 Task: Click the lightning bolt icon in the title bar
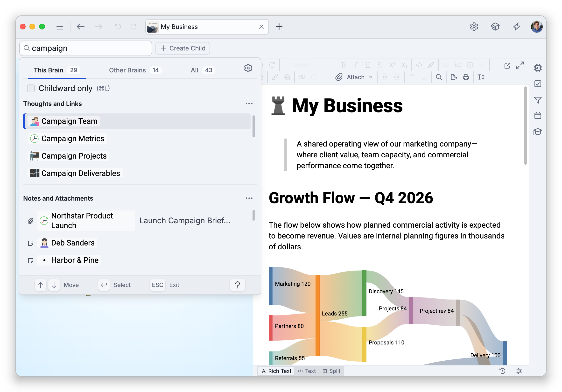click(516, 26)
